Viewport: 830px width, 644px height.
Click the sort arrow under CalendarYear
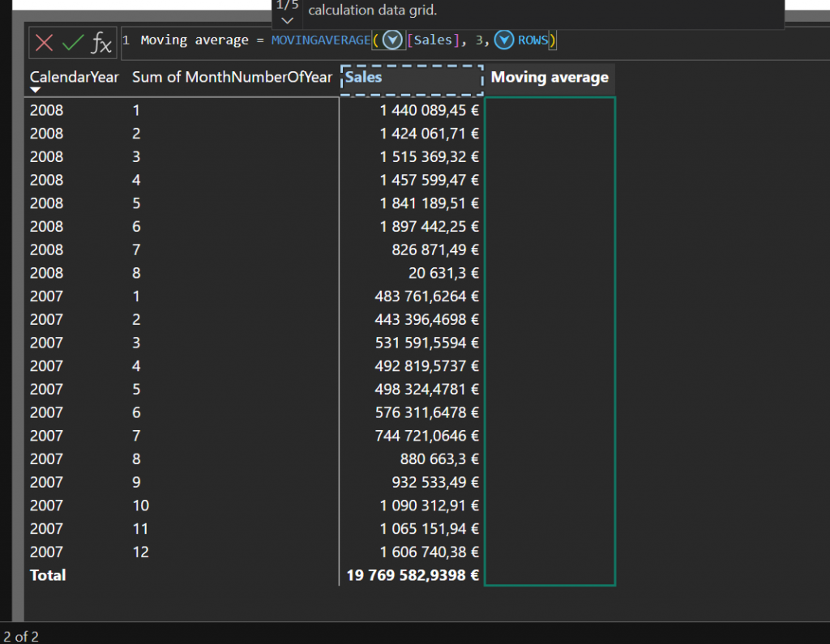point(35,90)
